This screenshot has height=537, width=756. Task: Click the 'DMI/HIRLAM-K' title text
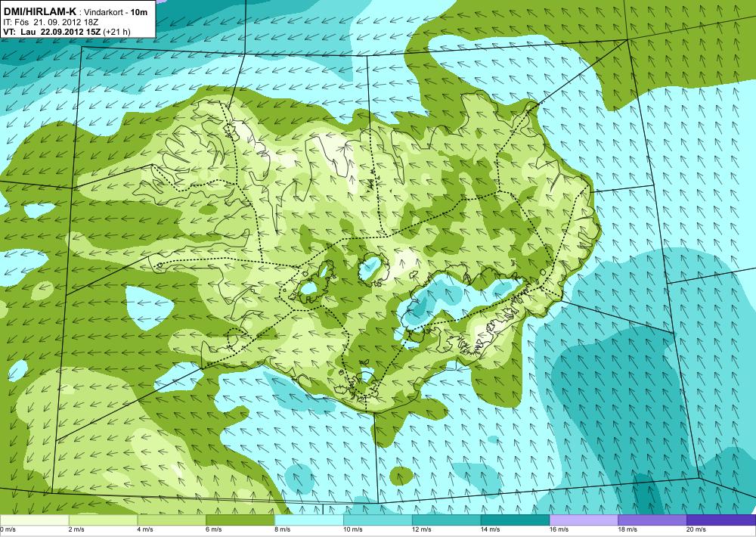tap(39, 11)
